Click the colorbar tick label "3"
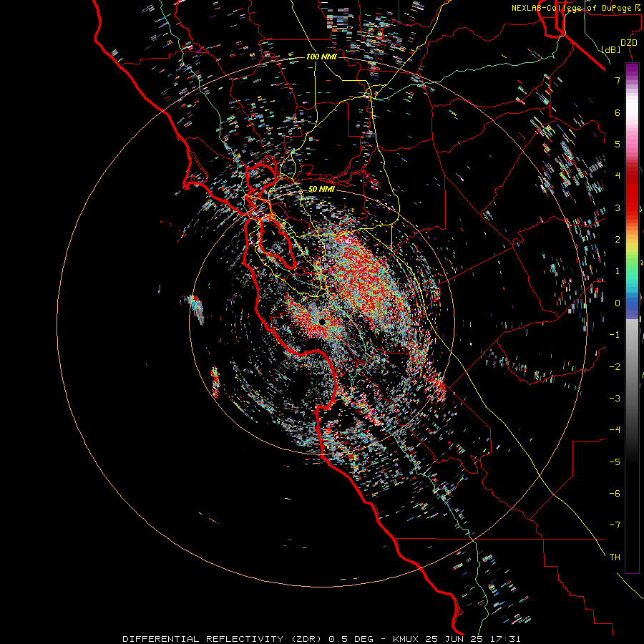Screen dimensions: 644x644 point(618,208)
